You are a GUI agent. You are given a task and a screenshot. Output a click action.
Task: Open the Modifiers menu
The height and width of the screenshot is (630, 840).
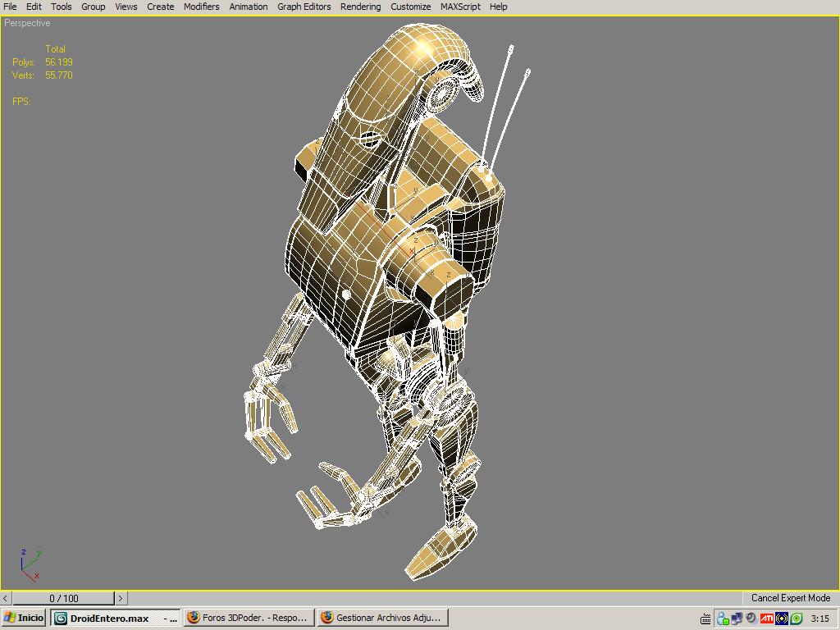point(202,7)
